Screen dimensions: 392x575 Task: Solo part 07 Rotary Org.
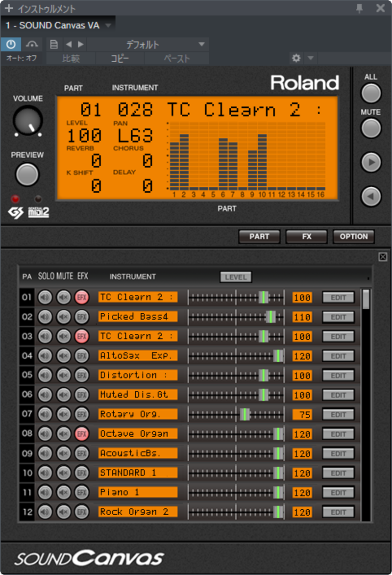click(45, 414)
